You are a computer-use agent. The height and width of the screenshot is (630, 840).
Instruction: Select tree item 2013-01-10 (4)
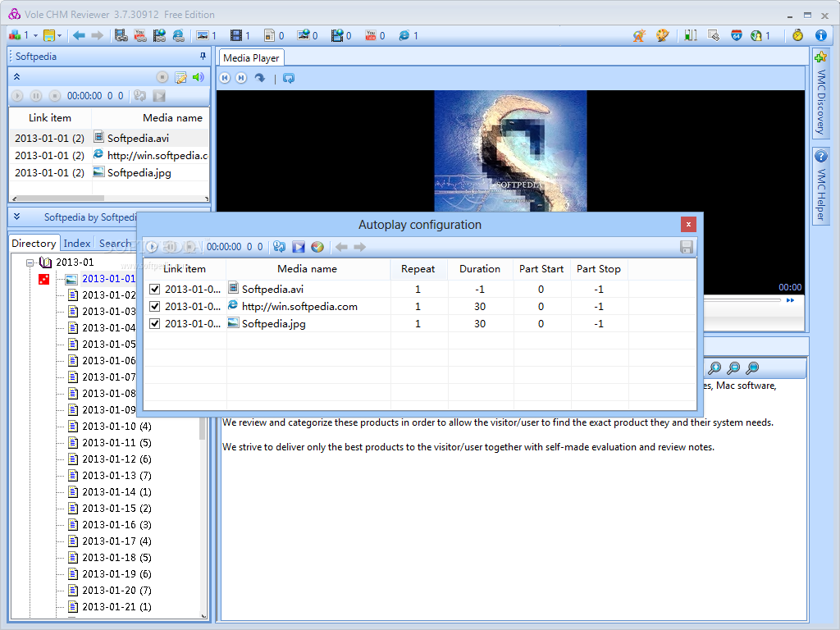point(116,427)
